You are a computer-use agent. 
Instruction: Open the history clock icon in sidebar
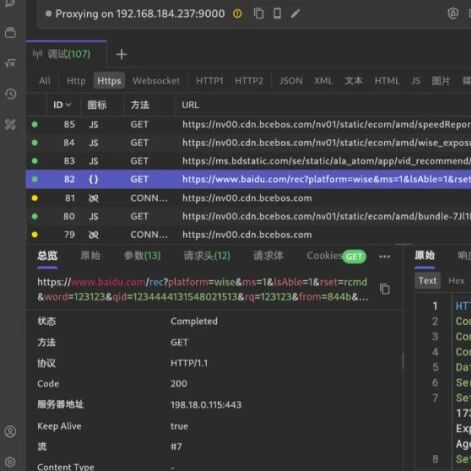point(11,94)
